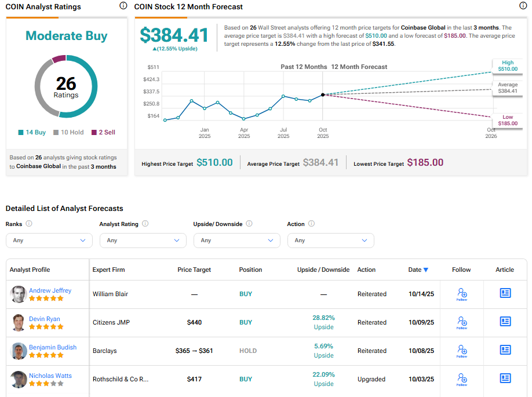Image resolution: width=532 pixels, height=397 pixels.
Task: Expand the Upside/Downside dropdown
Action: [236, 241]
